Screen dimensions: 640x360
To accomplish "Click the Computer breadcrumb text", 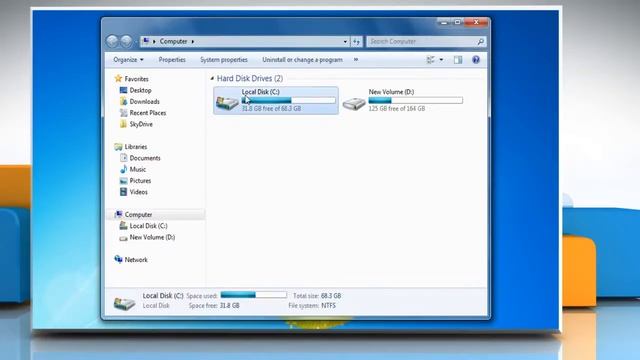I will (173, 42).
